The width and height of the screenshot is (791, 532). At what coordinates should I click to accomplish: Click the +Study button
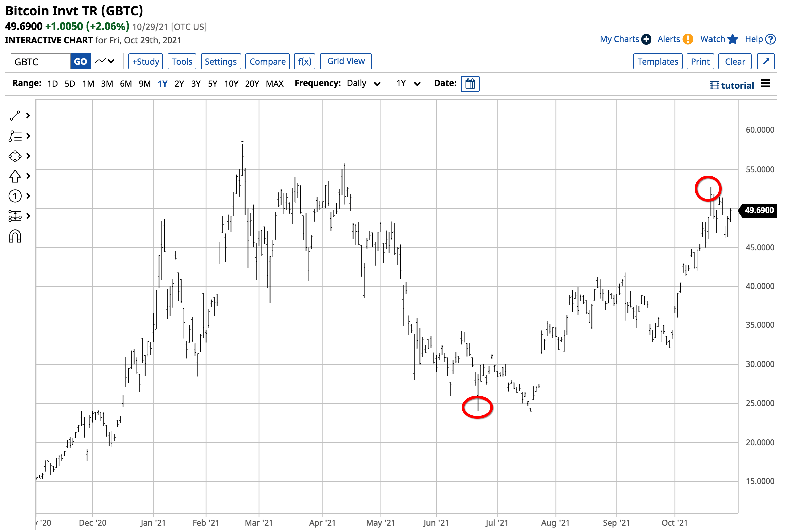click(x=146, y=61)
